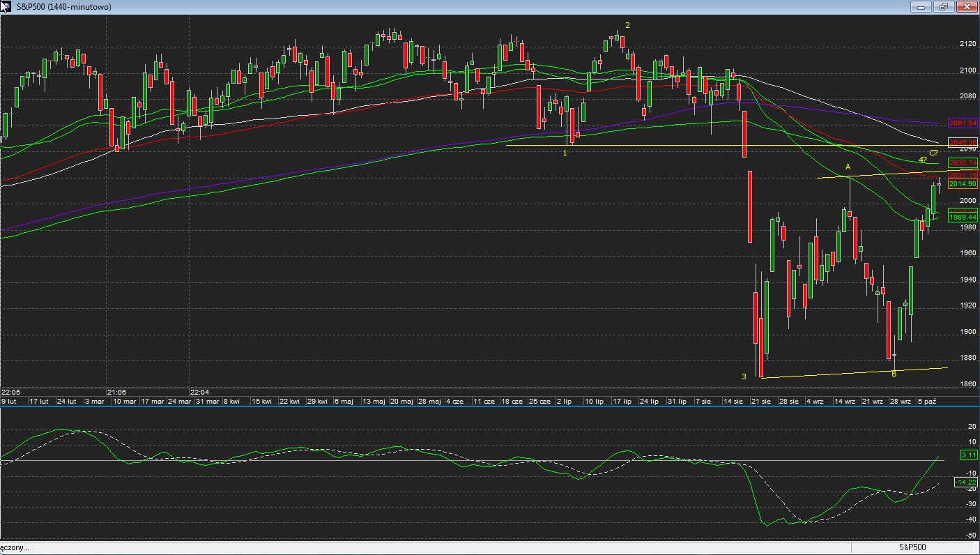
Task: Click the chart window icon in title bar
Action: coord(6,7)
